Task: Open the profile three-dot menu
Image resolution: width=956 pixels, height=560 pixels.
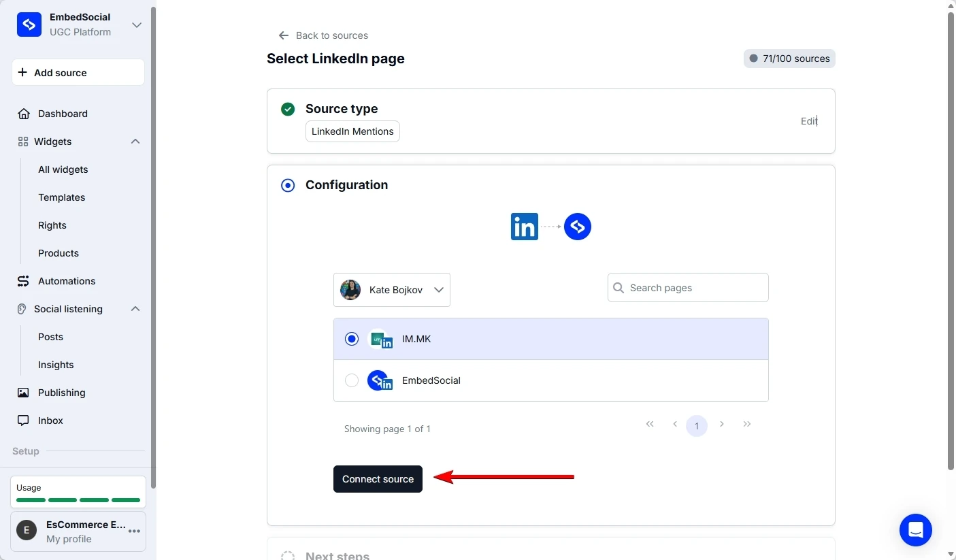Action: (135, 531)
